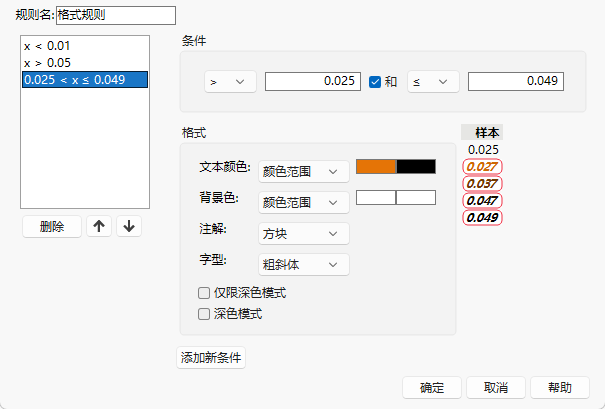Select rule 0.025 < x ≤ 0.049
Screen dimensions: 605x409
[x=85, y=79]
